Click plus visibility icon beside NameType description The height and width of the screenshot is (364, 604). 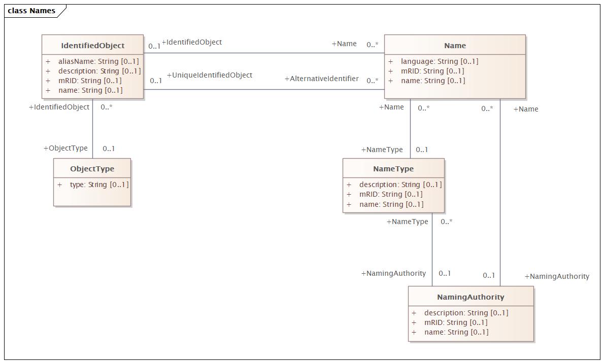(349, 185)
